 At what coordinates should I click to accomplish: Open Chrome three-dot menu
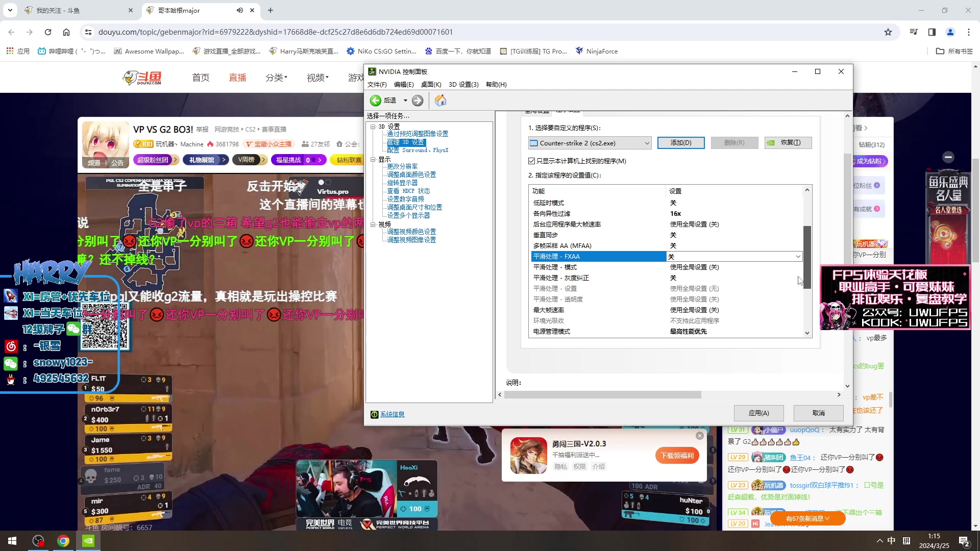point(969,32)
